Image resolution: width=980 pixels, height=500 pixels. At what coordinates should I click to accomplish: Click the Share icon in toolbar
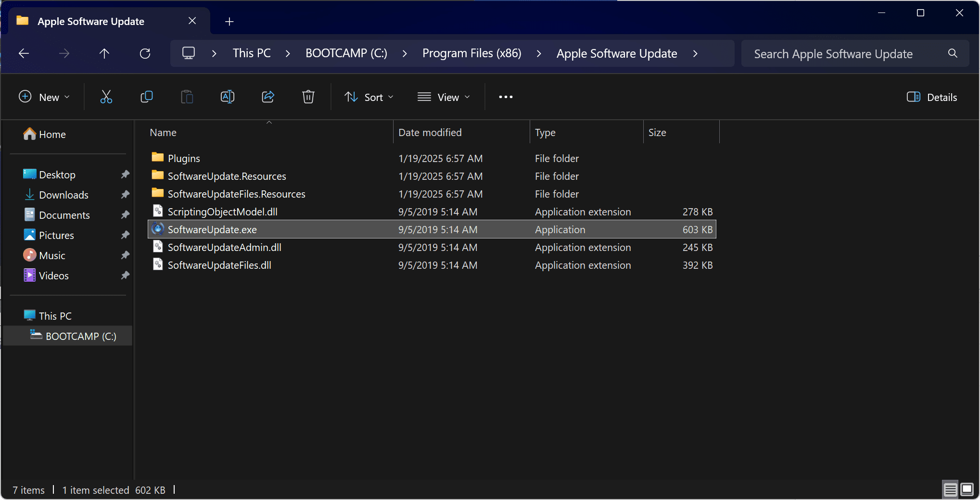(x=268, y=97)
